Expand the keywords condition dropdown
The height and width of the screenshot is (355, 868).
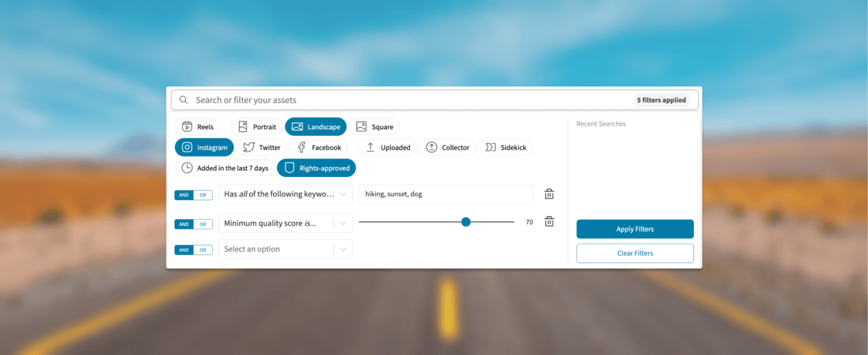point(342,194)
